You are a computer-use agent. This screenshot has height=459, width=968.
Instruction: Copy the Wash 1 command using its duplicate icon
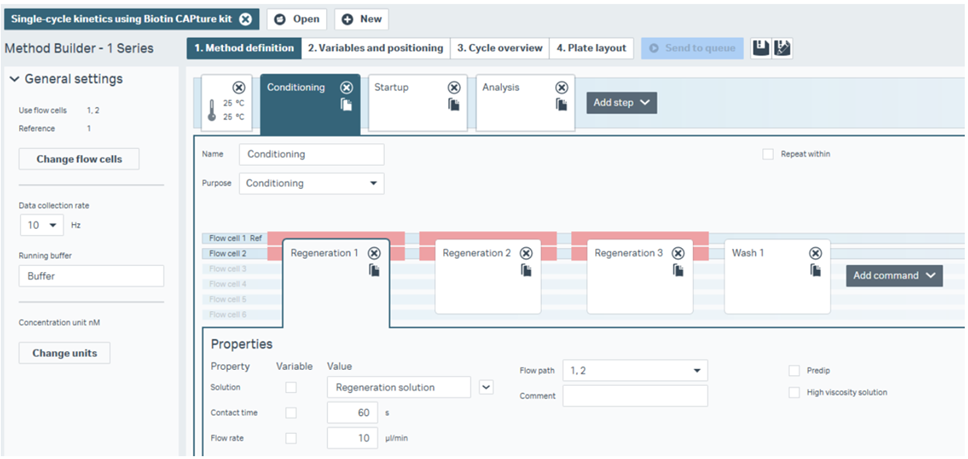(x=816, y=270)
